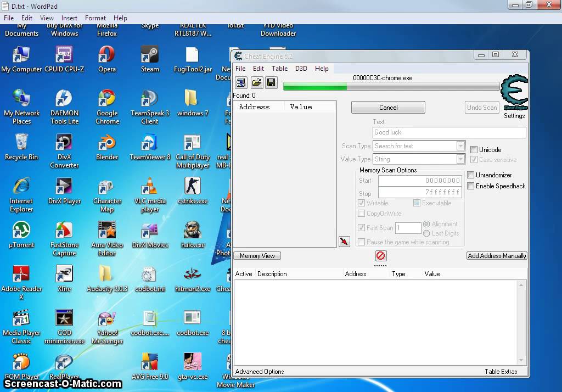The image size is (562, 392).
Task: Select the Alignment radio button
Action: tap(426, 224)
